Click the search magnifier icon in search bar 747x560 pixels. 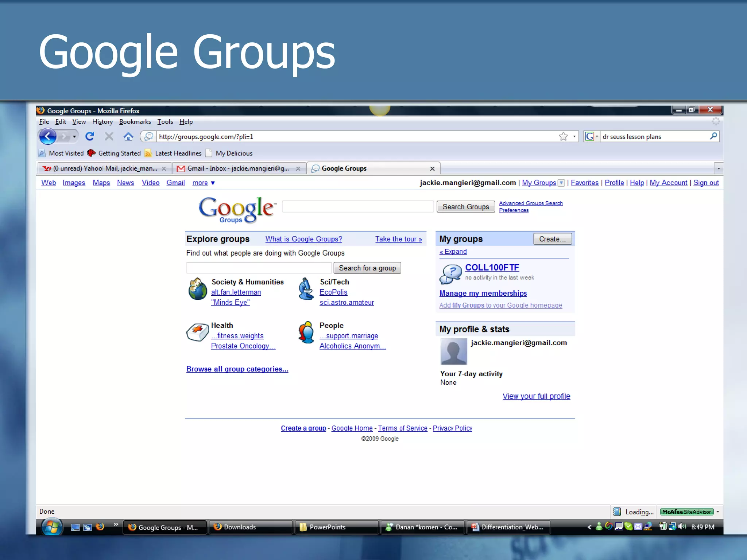[x=713, y=136]
